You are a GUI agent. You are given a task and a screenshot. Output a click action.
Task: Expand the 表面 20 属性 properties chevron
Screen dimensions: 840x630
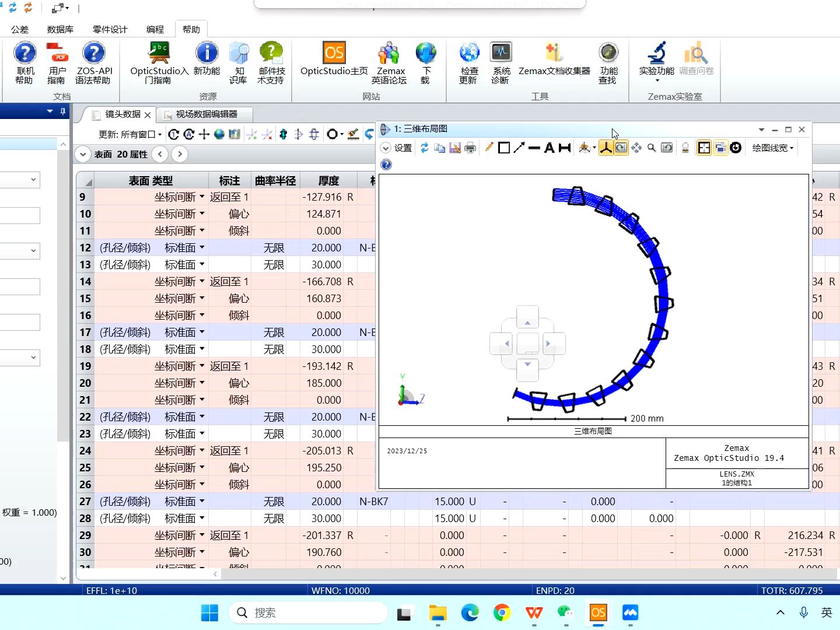83,154
